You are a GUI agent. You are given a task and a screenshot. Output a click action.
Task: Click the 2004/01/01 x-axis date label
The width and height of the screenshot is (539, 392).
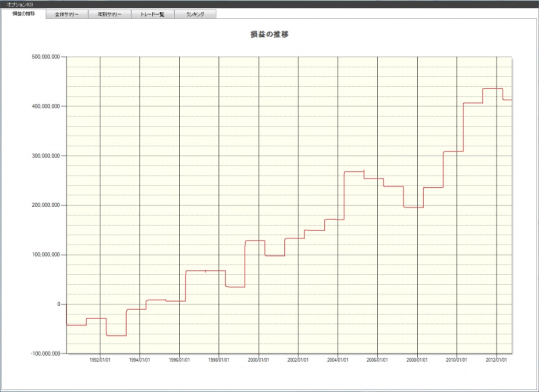338,360
